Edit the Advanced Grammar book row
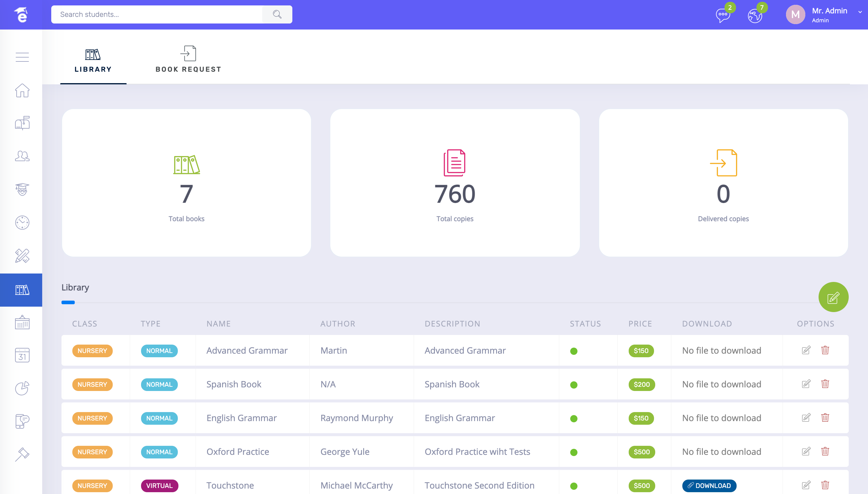 [806, 350]
